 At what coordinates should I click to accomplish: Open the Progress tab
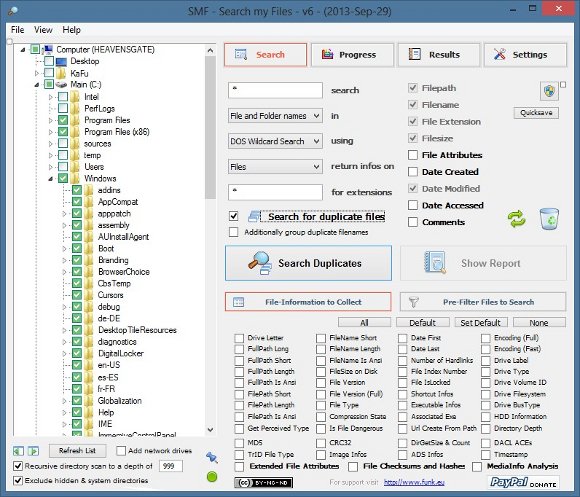353,55
